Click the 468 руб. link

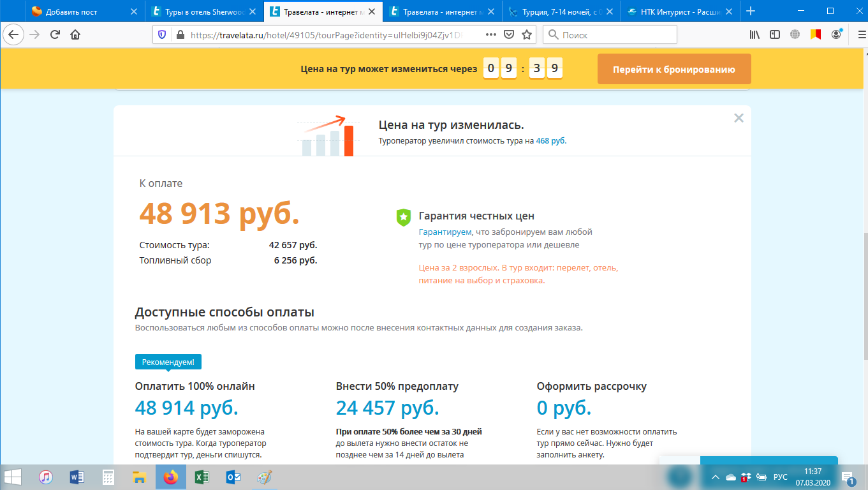pos(551,141)
